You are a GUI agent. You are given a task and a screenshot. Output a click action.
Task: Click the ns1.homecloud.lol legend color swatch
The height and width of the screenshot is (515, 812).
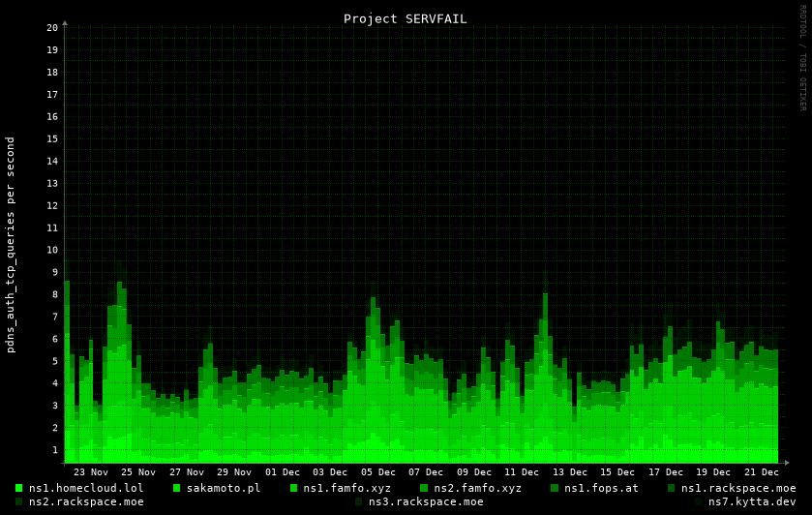[x=19, y=488]
